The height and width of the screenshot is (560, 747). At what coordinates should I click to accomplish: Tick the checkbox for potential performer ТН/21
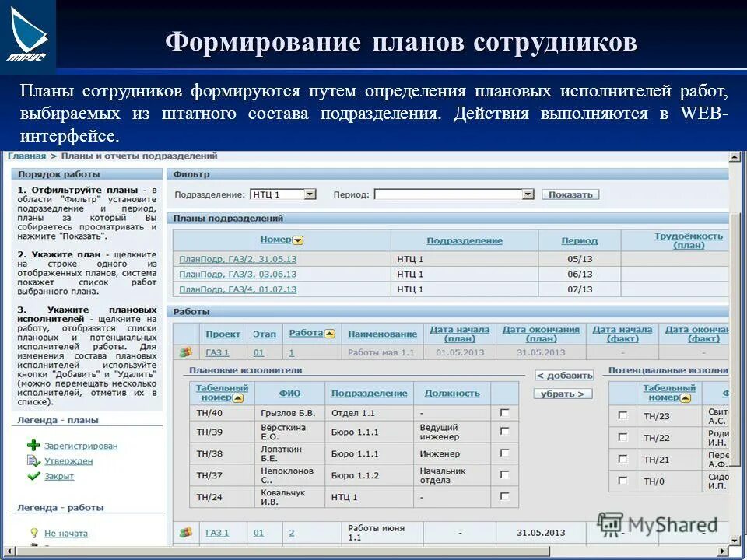[x=622, y=459]
